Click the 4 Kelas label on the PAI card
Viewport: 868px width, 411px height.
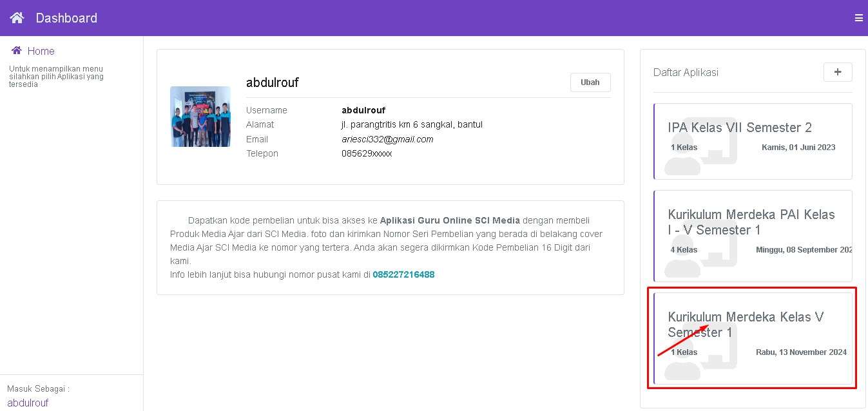pyautogui.click(x=684, y=250)
